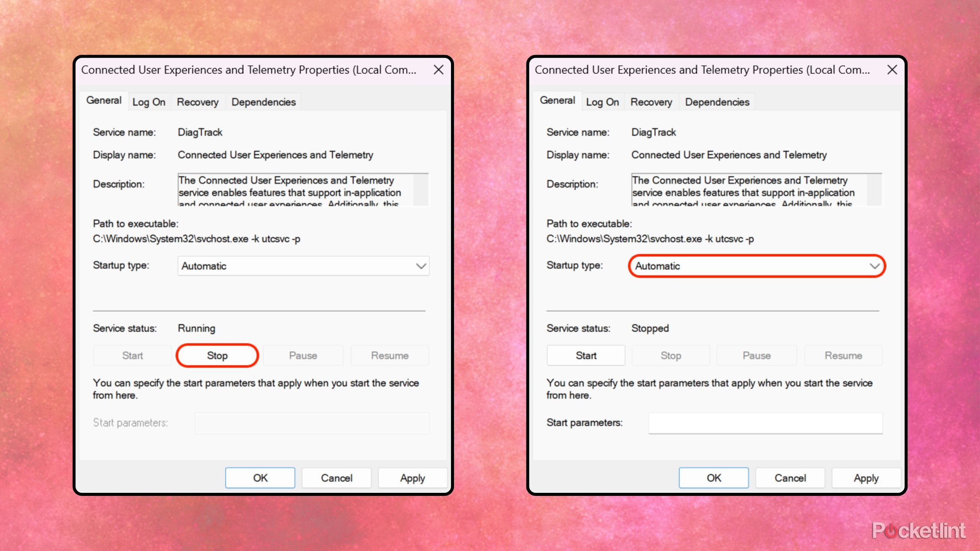Click Apply in left dialog
980x551 pixels.
[x=413, y=478]
